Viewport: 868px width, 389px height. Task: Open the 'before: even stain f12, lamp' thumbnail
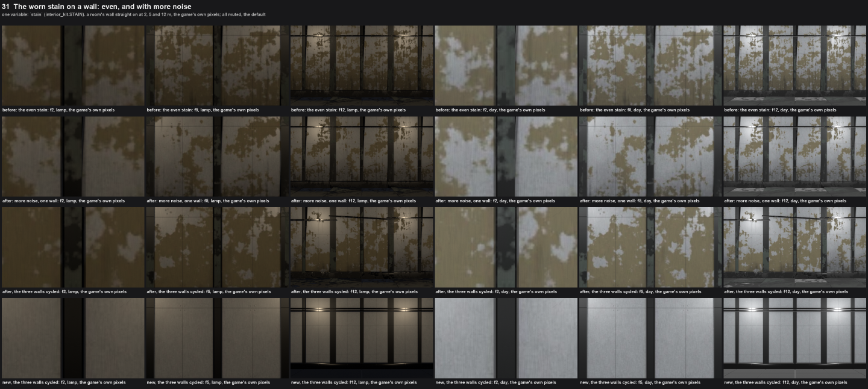pos(362,66)
